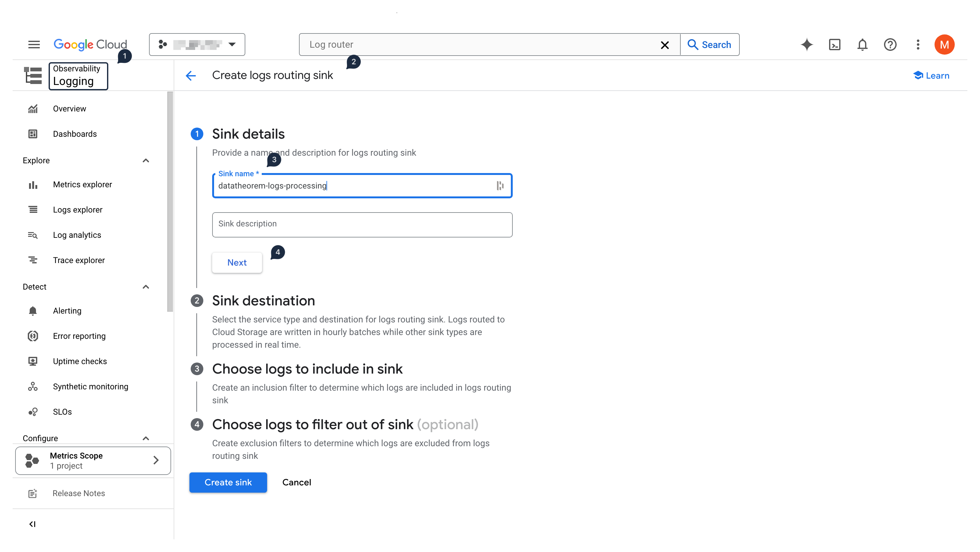Click the Search button
This screenshot has width=980, height=552.
tap(709, 45)
